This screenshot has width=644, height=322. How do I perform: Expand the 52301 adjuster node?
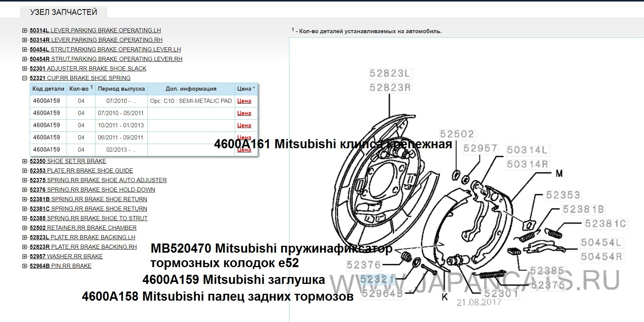pos(25,69)
